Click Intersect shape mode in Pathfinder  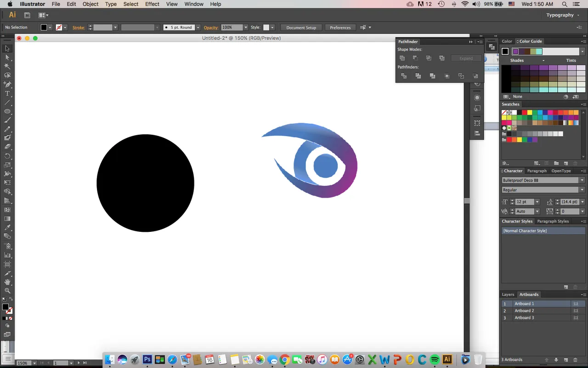point(429,58)
